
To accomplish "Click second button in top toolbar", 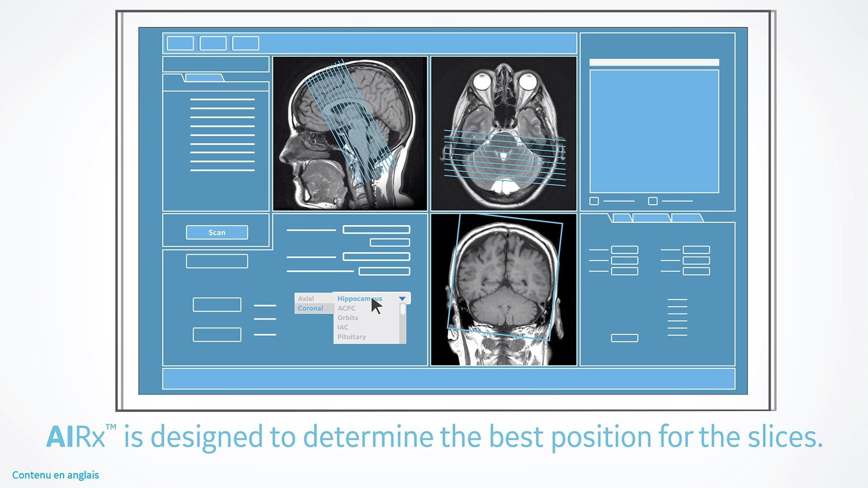I will 213,43.
